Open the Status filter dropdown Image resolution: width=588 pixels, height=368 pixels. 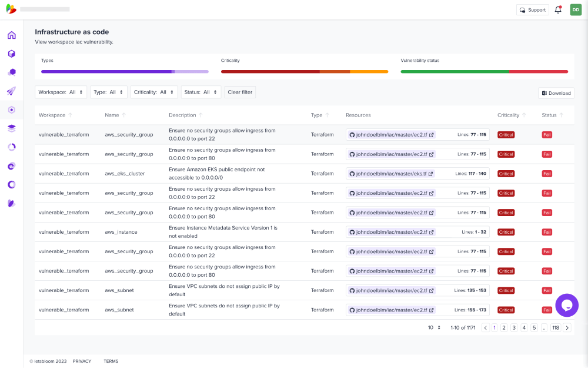(201, 92)
